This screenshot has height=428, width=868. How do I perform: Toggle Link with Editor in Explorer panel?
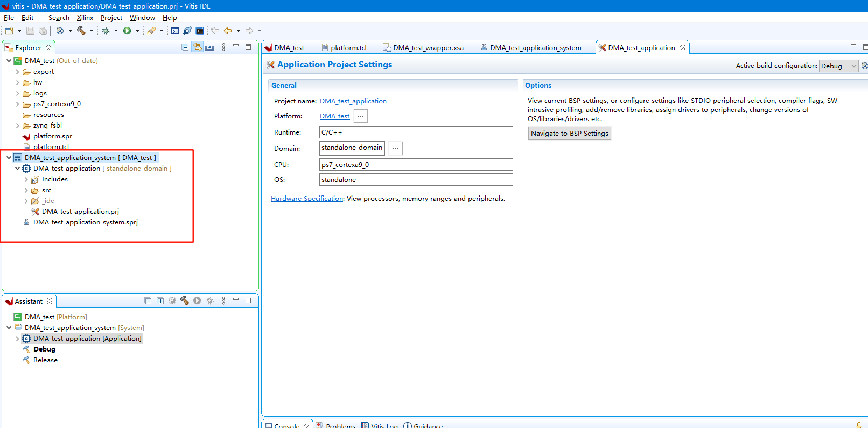point(198,47)
